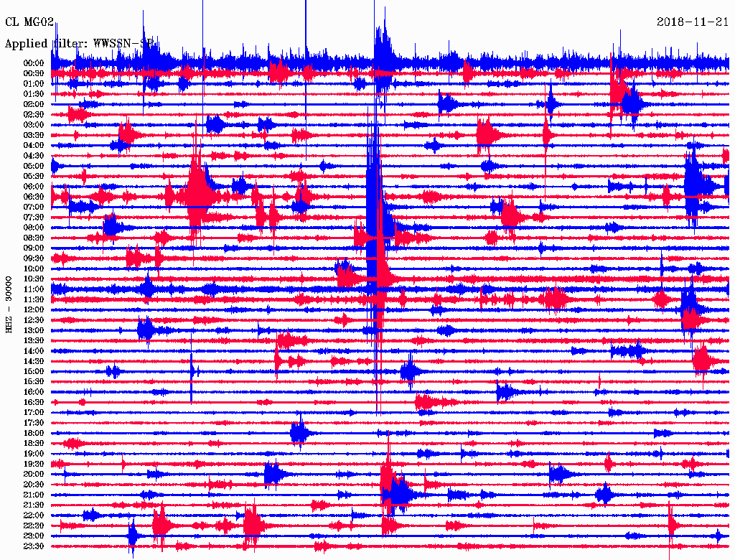735x560 pixels.
Task: Select the 08:30 time label
Action: coord(34,238)
